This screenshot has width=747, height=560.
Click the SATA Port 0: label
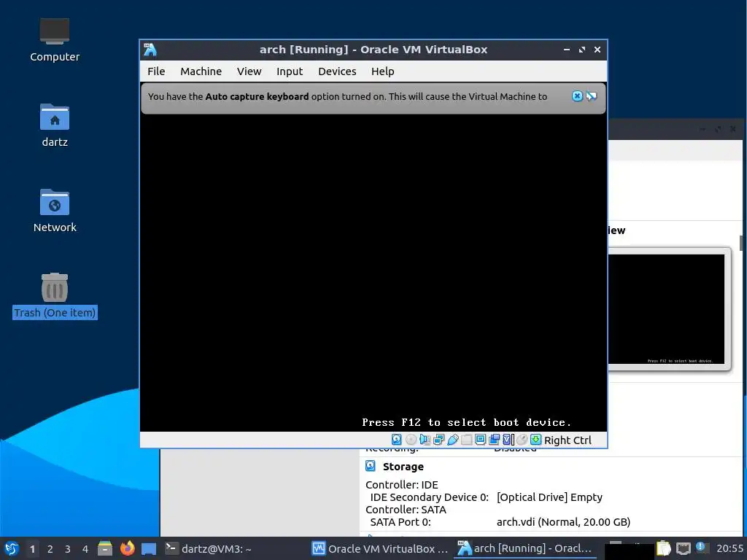(400, 522)
